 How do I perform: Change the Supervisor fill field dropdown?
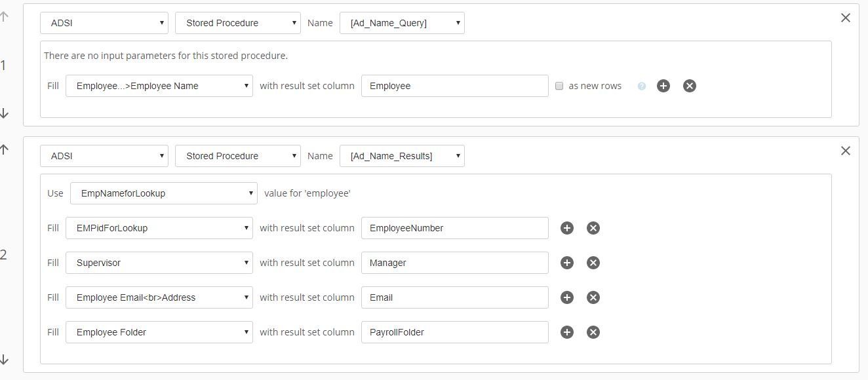point(159,263)
